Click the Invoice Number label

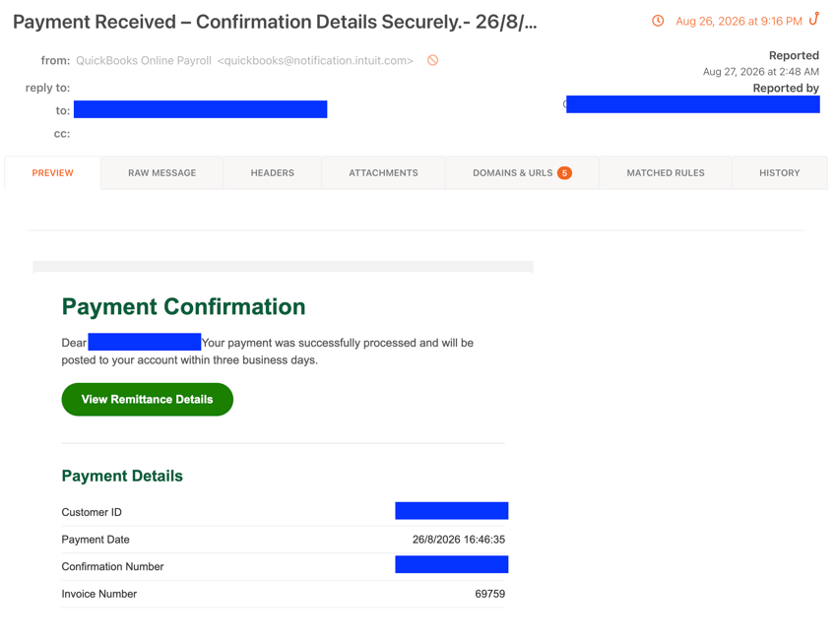pos(99,594)
